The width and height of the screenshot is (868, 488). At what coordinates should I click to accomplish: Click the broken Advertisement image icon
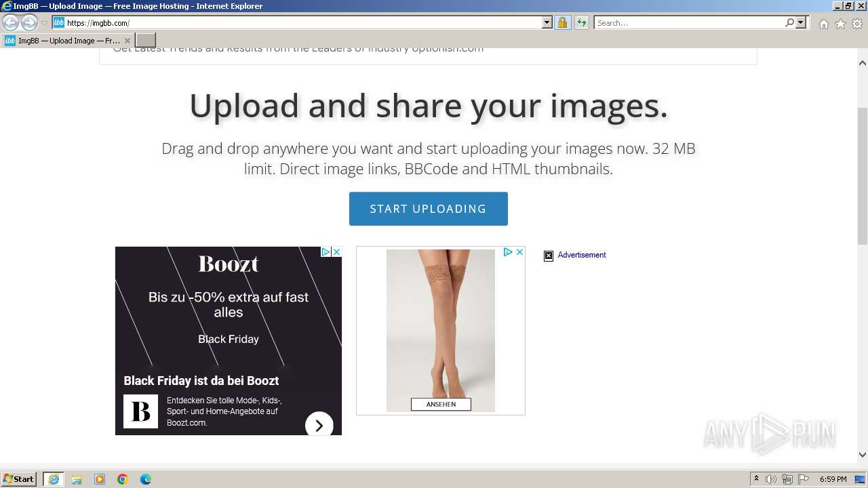[x=549, y=256]
